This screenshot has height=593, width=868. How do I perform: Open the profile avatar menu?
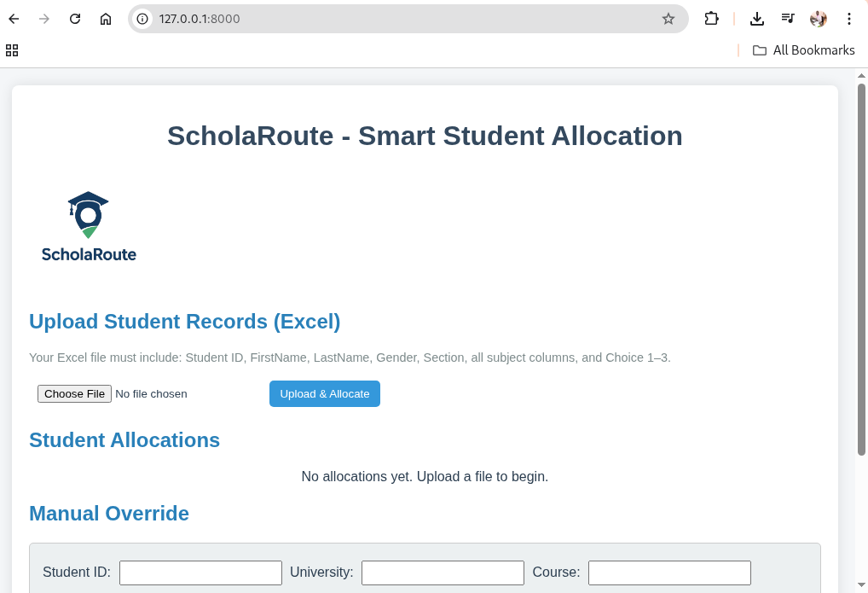[819, 19]
